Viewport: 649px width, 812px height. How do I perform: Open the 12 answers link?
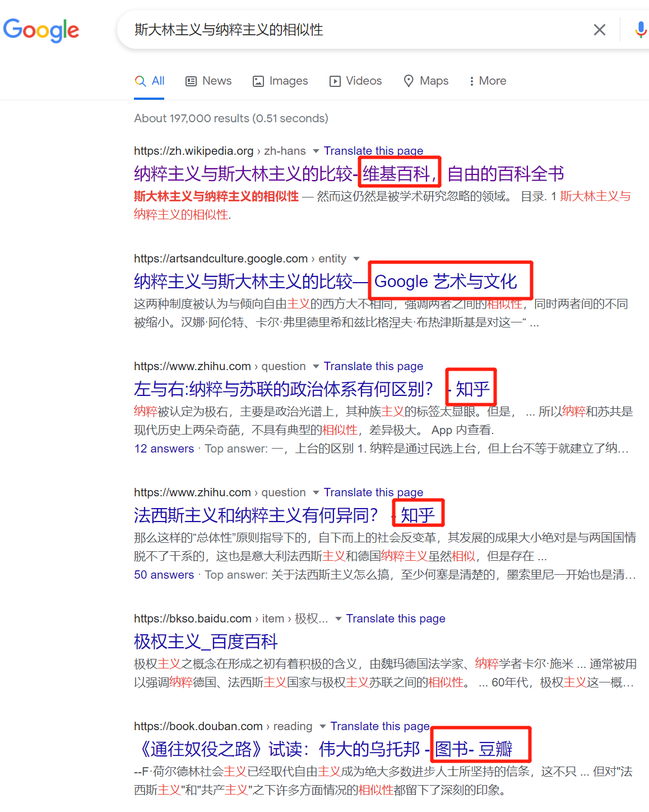[164, 449]
